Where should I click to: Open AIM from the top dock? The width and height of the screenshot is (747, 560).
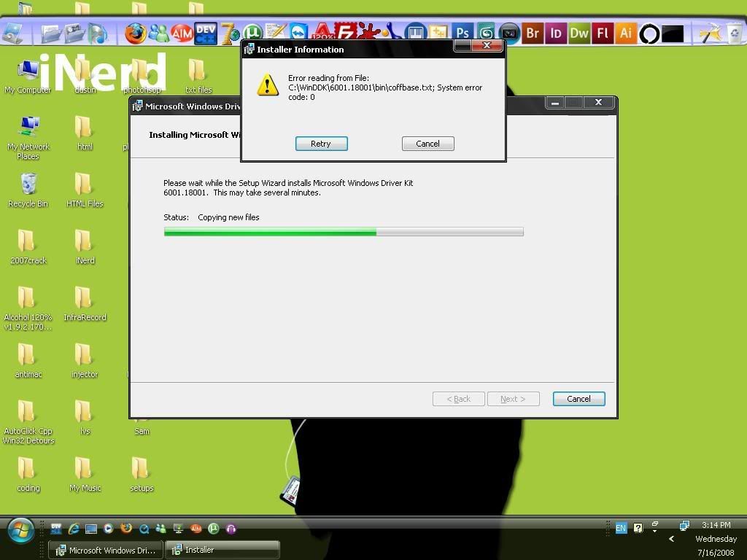[x=182, y=33]
